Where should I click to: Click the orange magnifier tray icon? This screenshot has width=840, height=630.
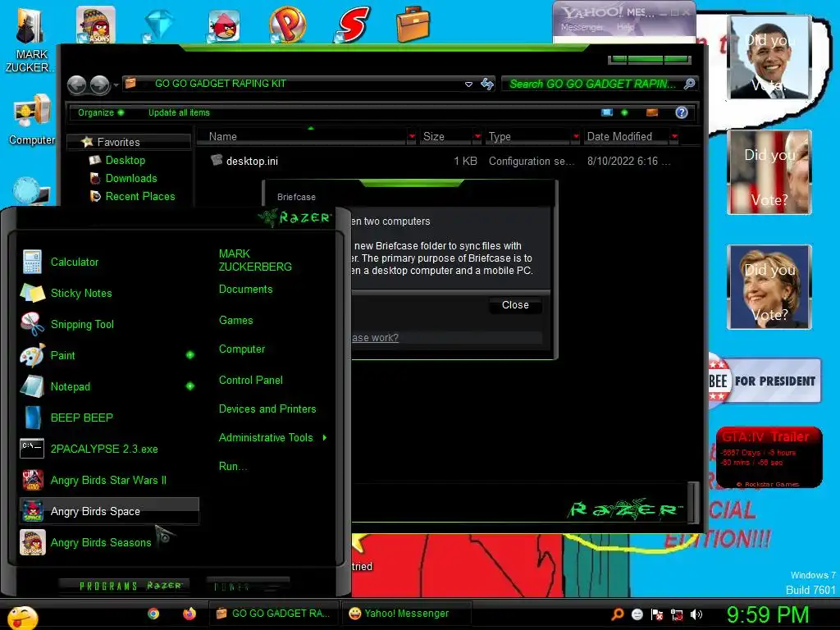click(x=618, y=614)
